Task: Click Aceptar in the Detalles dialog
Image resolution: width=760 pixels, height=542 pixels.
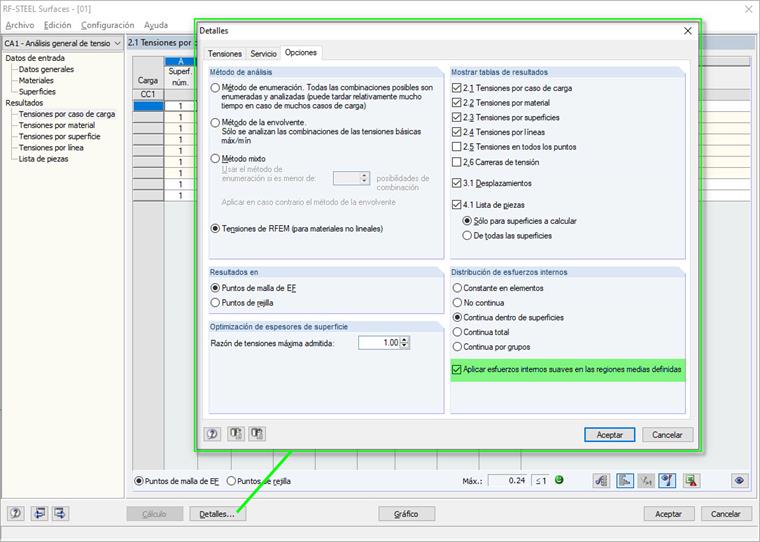Action: point(609,435)
